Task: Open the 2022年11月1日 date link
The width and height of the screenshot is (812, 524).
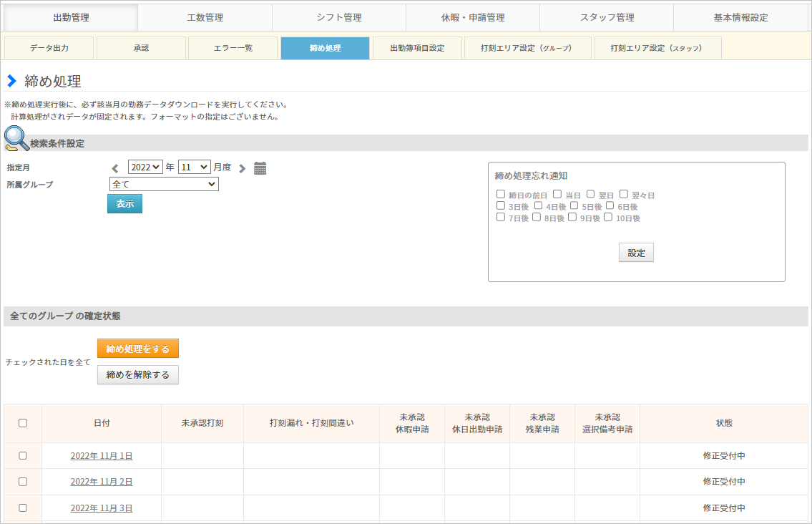Action: click(x=102, y=456)
